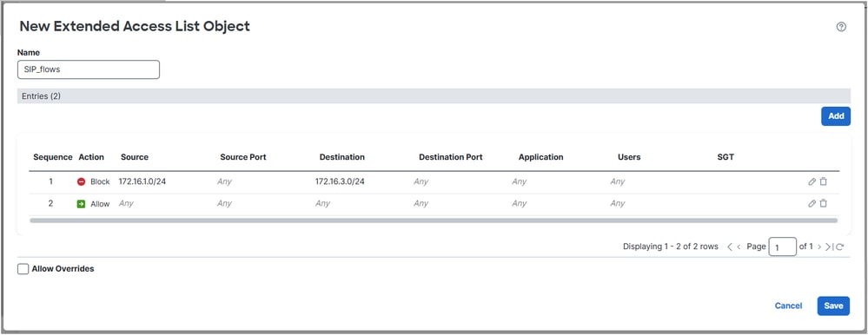Click the Destination column header
The width and height of the screenshot is (868, 335).
pyautogui.click(x=342, y=157)
